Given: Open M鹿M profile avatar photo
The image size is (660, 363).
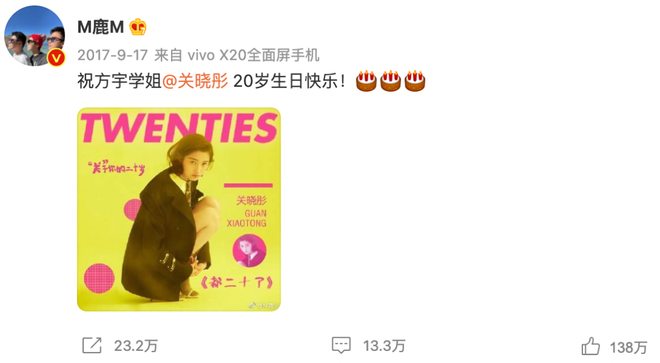Looking at the screenshot, I should click(x=35, y=36).
